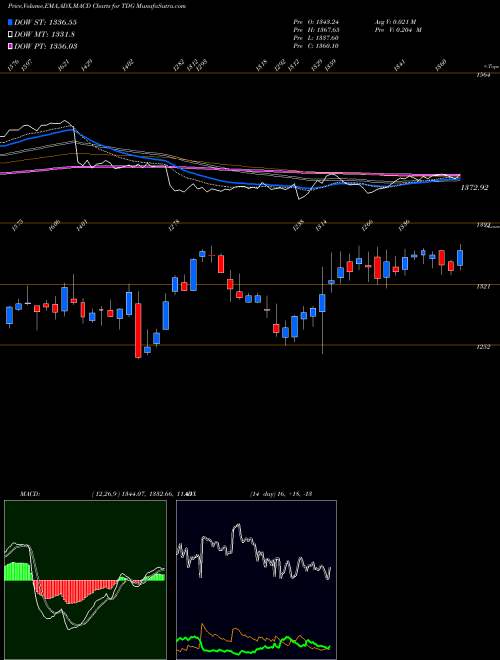Viewport: 500px width, 660px height.
Task: Click the 1372.92 EMA price label
Action: (x=474, y=188)
